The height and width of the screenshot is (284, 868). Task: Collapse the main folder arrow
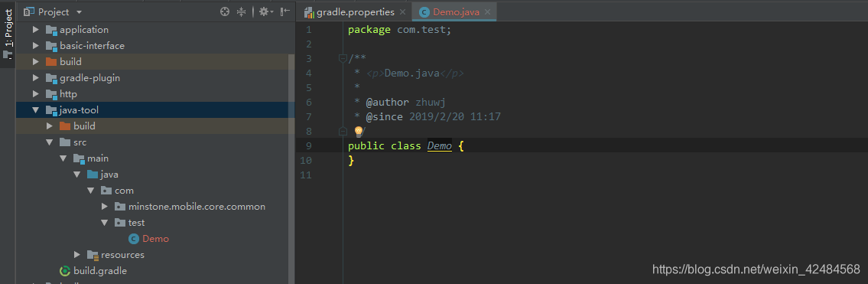(63, 158)
